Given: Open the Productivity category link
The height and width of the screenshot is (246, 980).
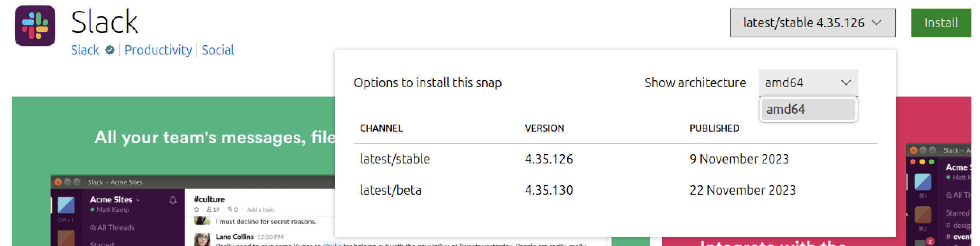Looking at the screenshot, I should click(158, 50).
